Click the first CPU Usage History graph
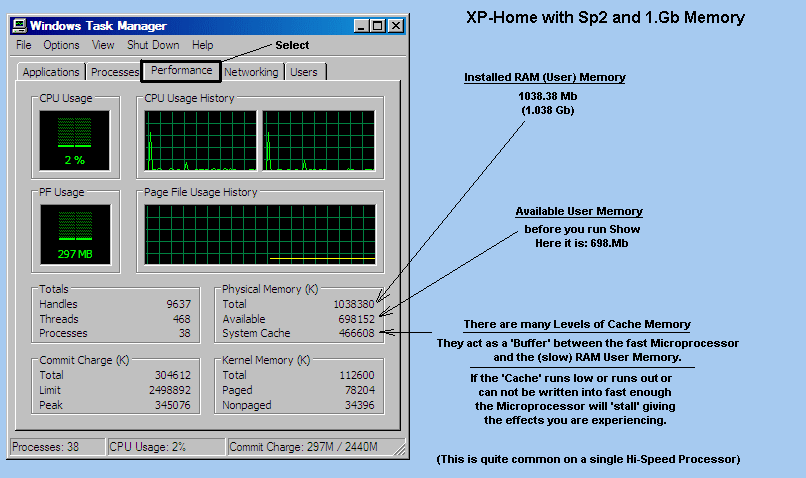Image resolution: width=806 pixels, height=478 pixels. click(x=200, y=140)
